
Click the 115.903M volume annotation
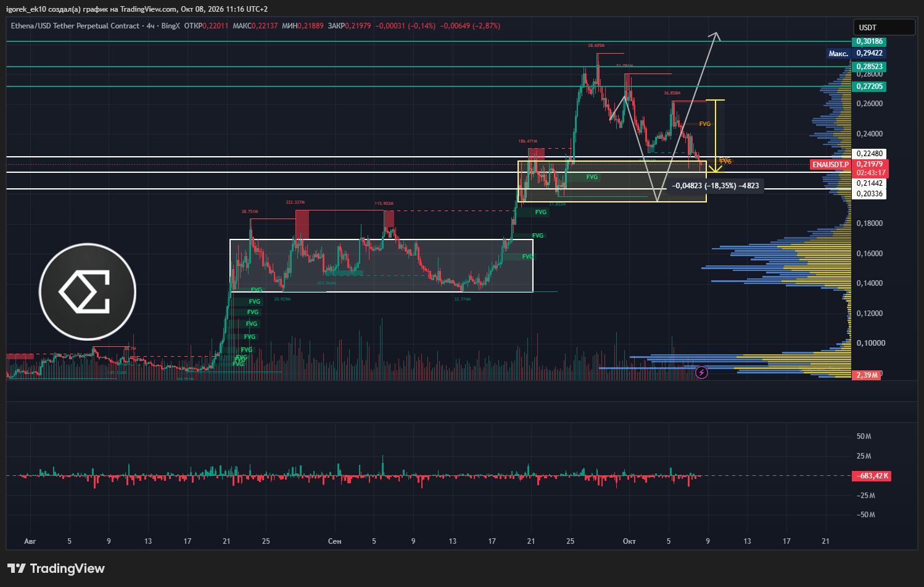pos(384,203)
